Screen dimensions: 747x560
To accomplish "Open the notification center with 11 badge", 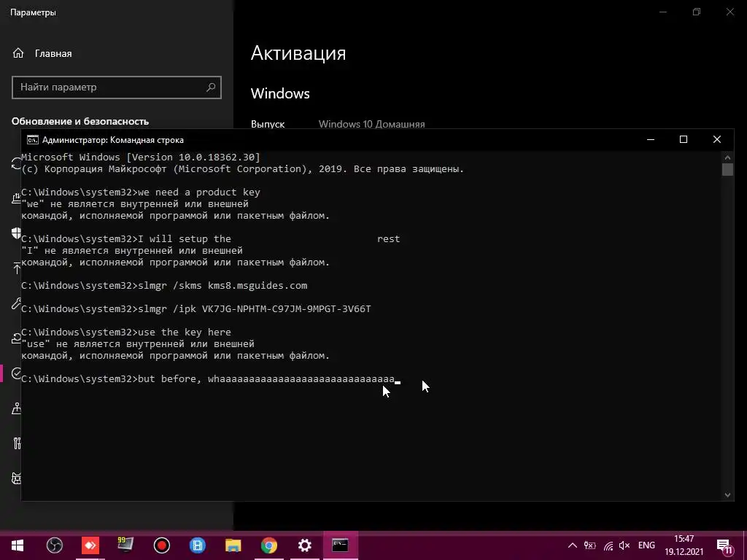I will pos(724,546).
